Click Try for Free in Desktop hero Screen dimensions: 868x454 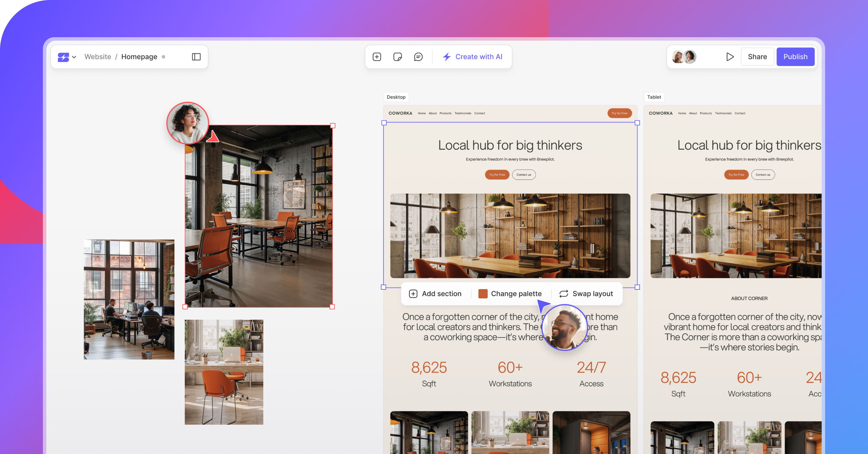pyautogui.click(x=497, y=174)
